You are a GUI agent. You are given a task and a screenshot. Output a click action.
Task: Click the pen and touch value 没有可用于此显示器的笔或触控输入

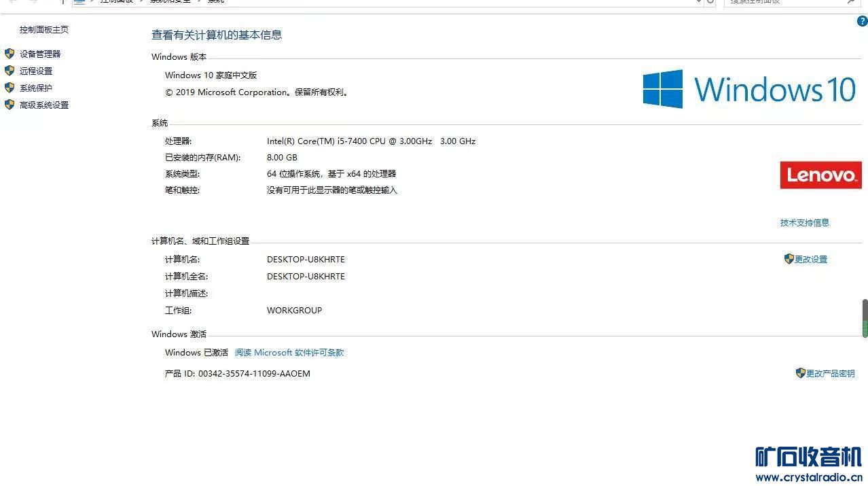pos(332,190)
